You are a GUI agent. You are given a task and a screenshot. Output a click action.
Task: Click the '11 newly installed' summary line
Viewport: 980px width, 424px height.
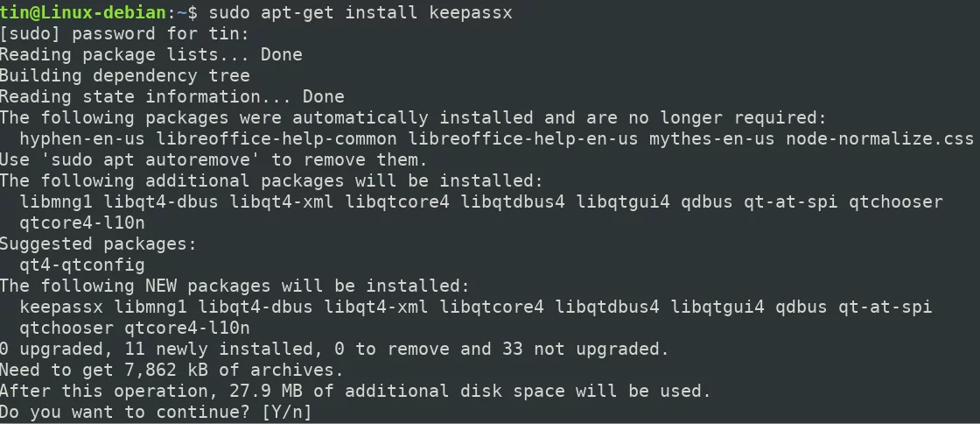click(x=334, y=349)
